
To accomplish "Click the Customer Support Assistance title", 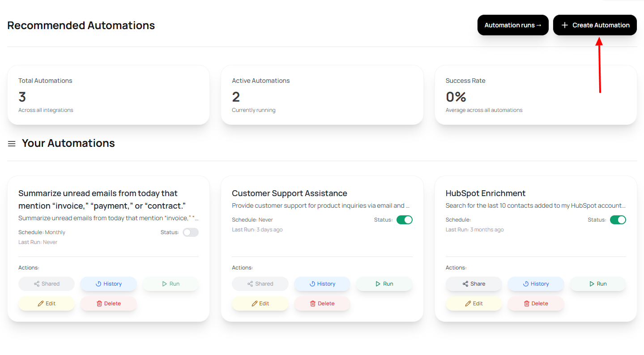I will 290,193.
